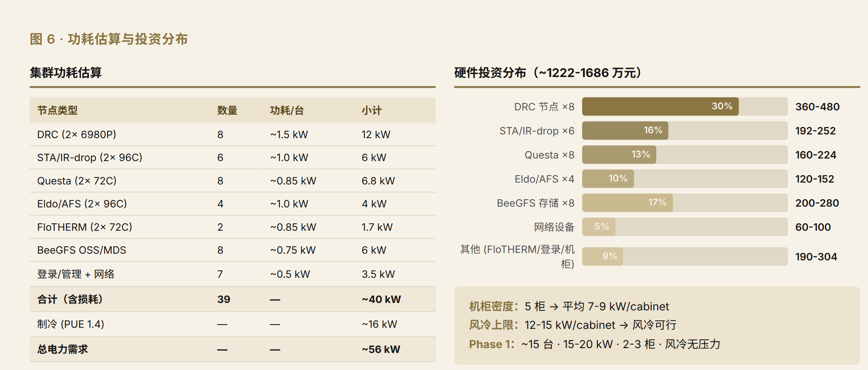The width and height of the screenshot is (868, 370).
Task: Click the 'Phase 1:' note line
Action: (594, 344)
